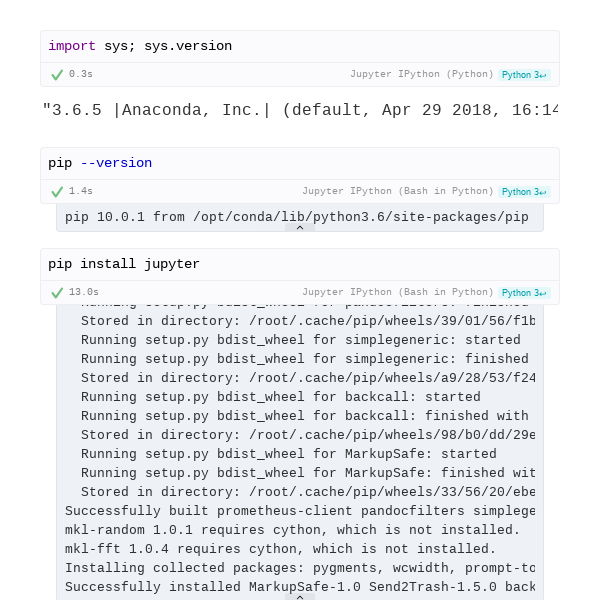Click the green checkmark beside 1.4s
Viewport: 600px width, 600px height.
(57, 192)
